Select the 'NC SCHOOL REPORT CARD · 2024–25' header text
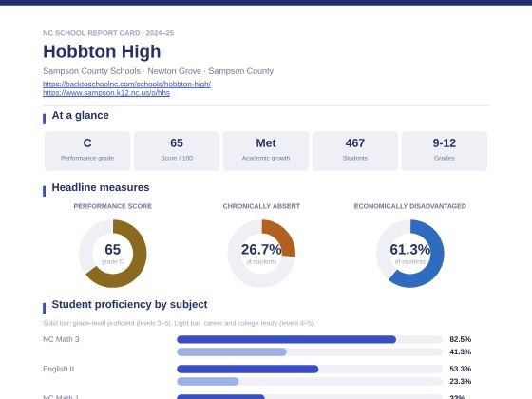This screenshot has height=399, width=532. click(x=108, y=33)
